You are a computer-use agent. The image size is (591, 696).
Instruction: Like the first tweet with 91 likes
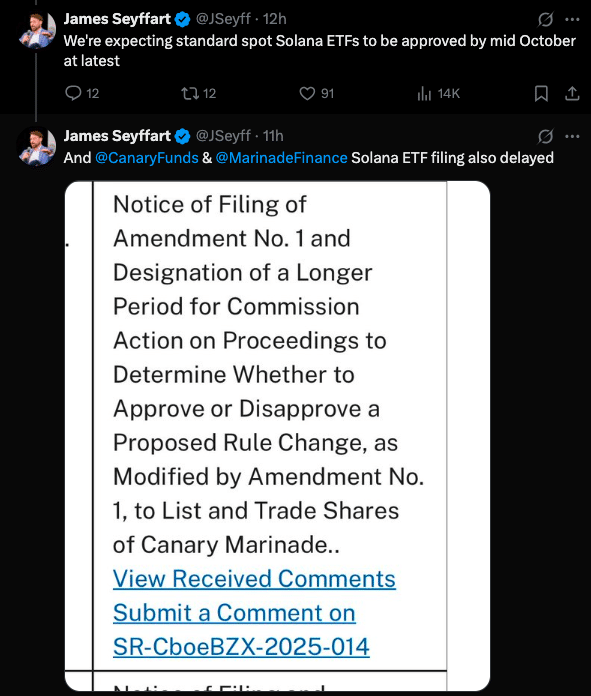(316, 93)
